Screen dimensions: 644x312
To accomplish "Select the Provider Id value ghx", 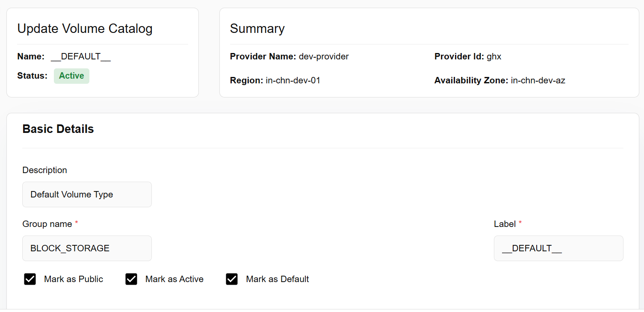I will pyautogui.click(x=494, y=56).
